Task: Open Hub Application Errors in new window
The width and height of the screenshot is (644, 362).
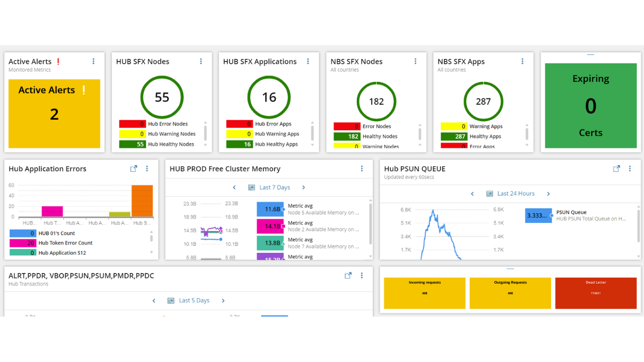Action: [x=133, y=169]
